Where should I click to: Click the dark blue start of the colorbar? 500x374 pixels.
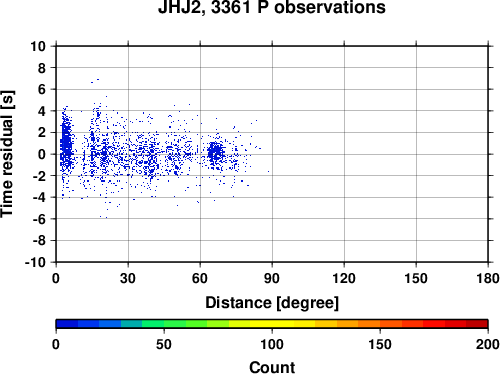tap(67, 324)
